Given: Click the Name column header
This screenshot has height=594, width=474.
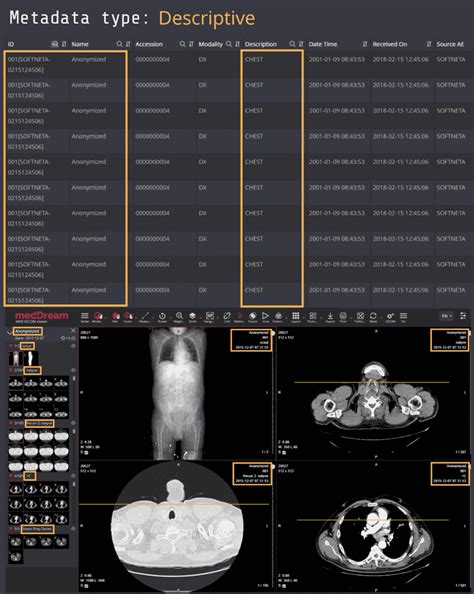Looking at the screenshot, I should point(80,44).
